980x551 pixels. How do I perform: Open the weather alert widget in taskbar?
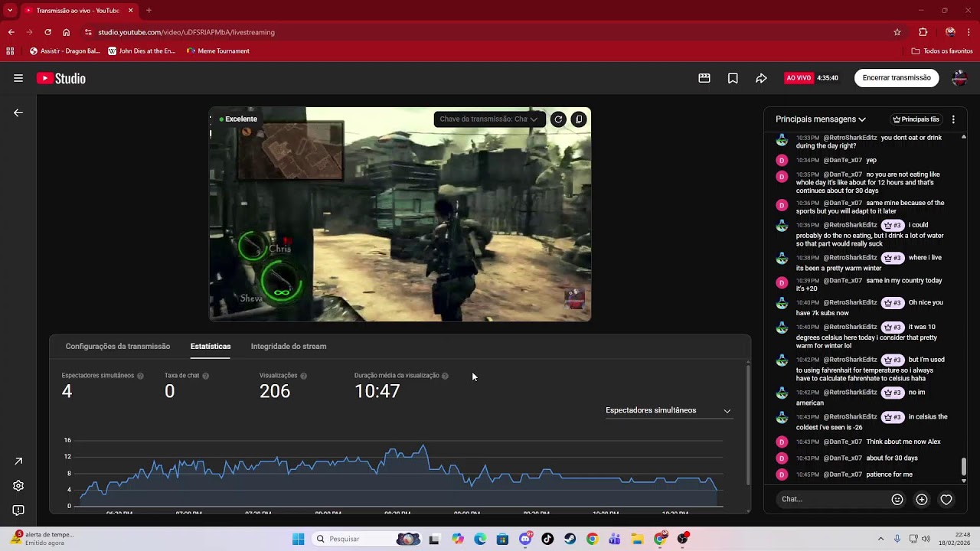44,539
